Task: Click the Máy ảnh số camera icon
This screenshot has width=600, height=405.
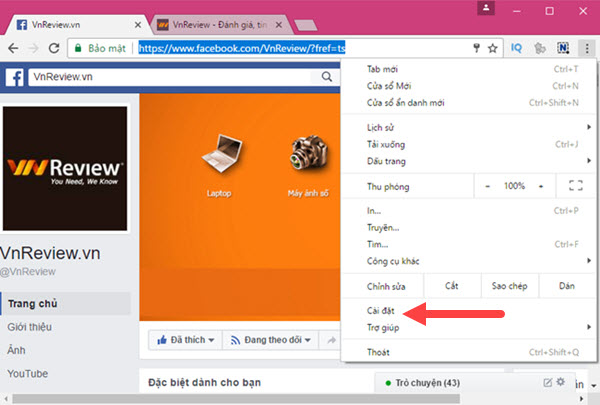Action: pyautogui.click(x=309, y=153)
